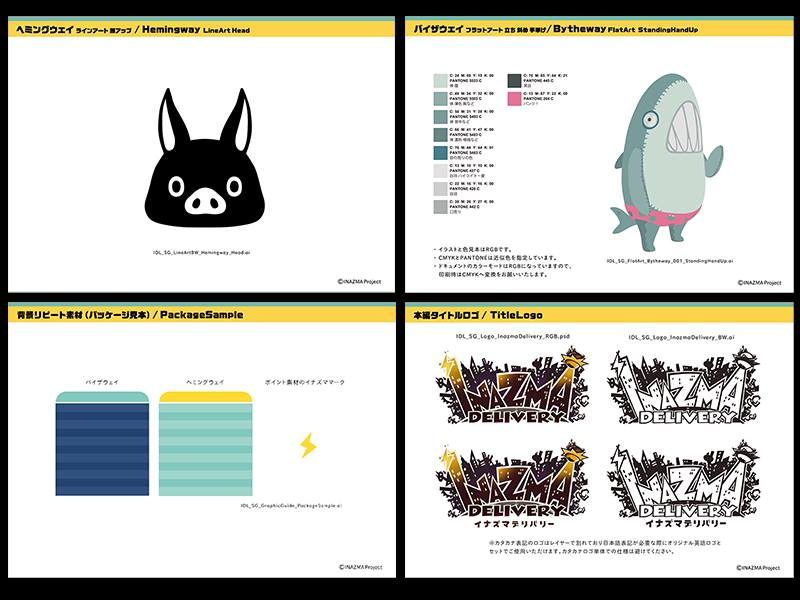
Task: Click the 'ヘミングウェイ' label above mint package
Action: [x=205, y=382]
